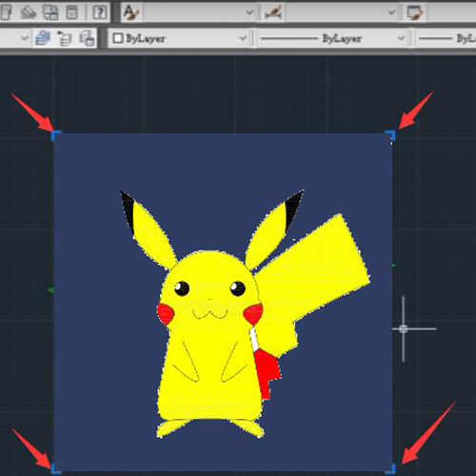Open the linetype ByLayer dropdown
Image resolution: width=476 pixels, height=476 pixels.
(x=332, y=38)
